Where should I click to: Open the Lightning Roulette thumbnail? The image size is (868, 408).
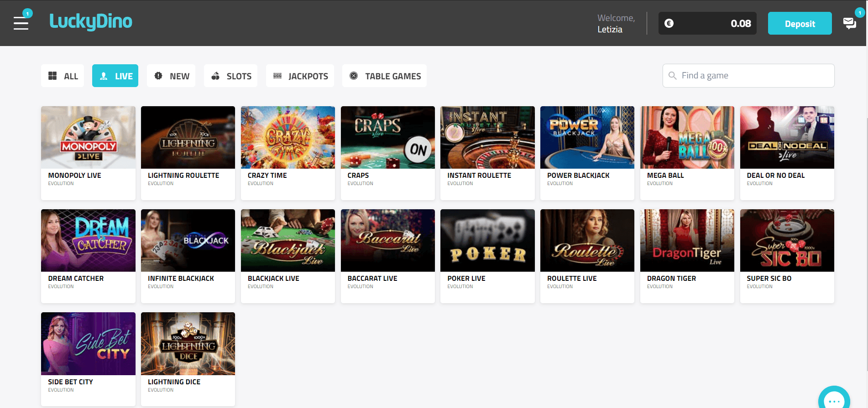click(x=188, y=138)
